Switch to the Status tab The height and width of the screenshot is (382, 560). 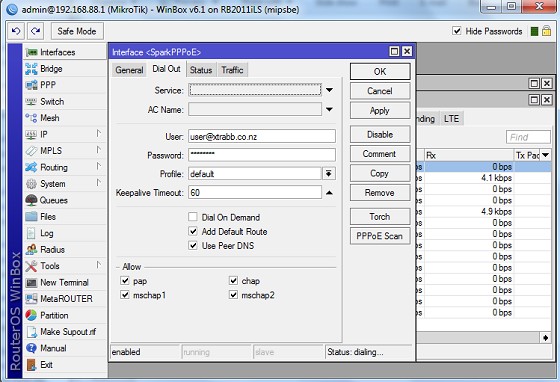click(201, 70)
